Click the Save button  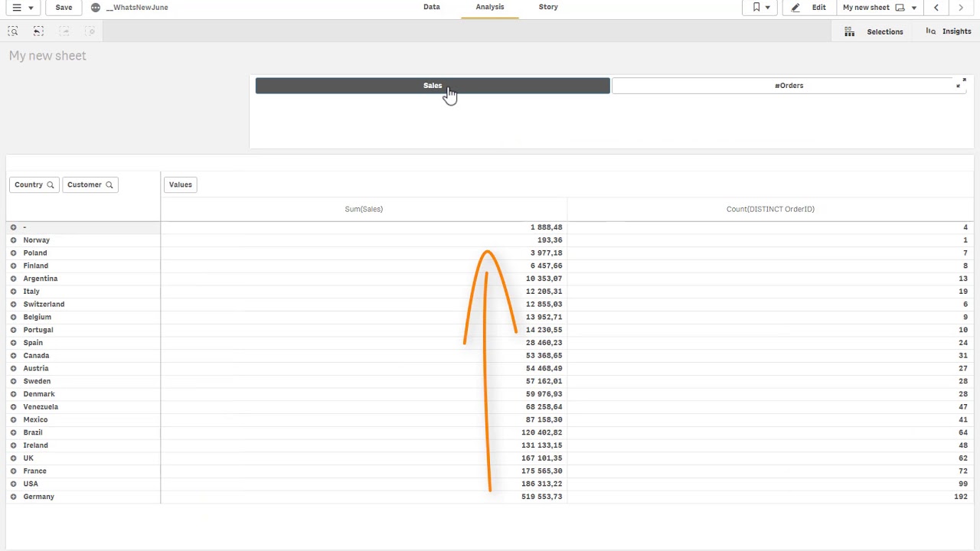click(64, 8)
